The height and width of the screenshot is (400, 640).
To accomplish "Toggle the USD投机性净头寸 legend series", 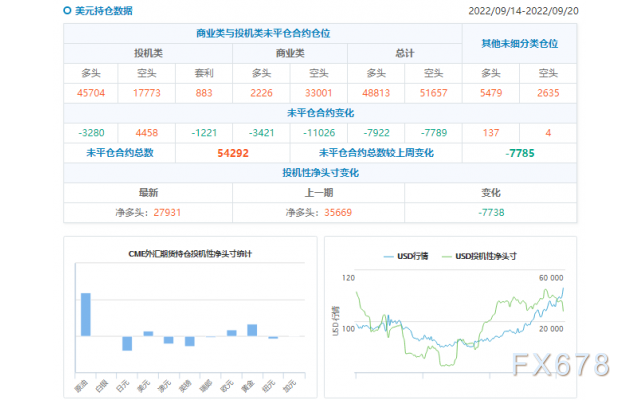I will pos(479,256).
